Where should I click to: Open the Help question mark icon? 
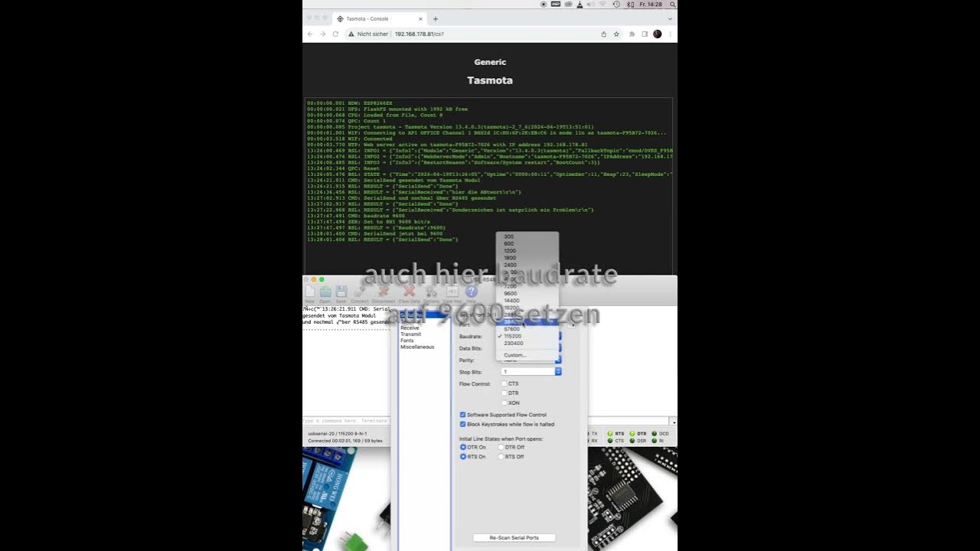pos(472,292)
